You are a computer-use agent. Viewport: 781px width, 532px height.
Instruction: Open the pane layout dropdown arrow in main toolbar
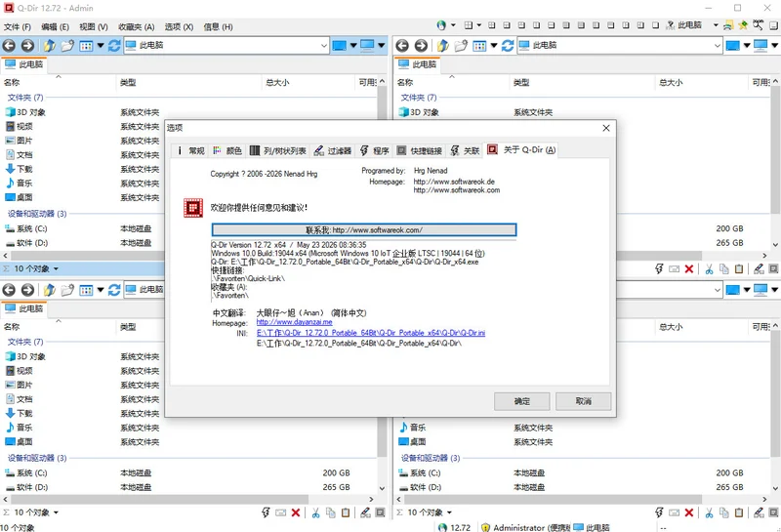coord(479,25)
